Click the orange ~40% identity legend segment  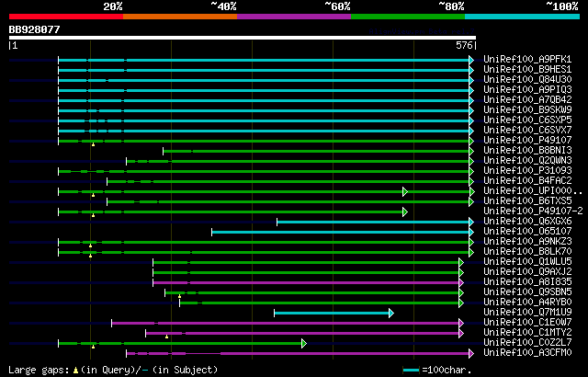tap(180, 17)
